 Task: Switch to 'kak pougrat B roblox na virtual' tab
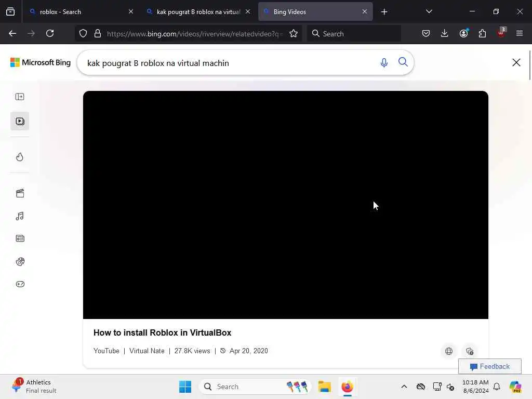[x=198, y=12]
